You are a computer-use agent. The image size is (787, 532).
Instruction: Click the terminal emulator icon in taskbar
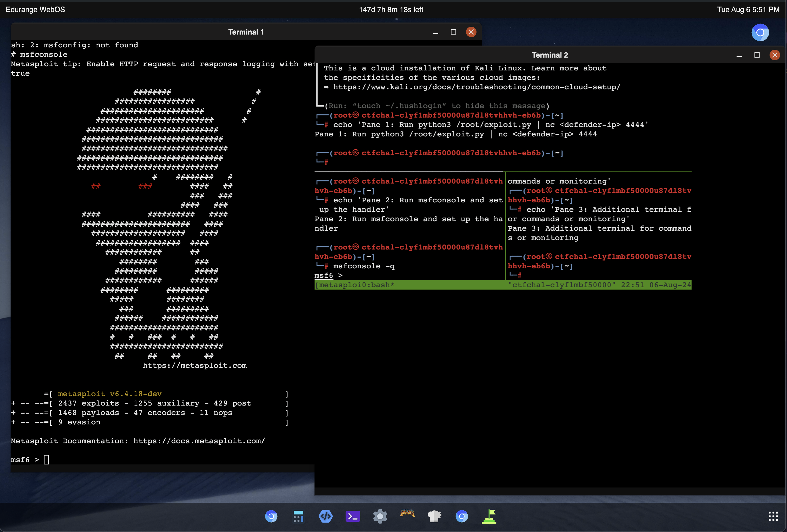tap(352, 515)
